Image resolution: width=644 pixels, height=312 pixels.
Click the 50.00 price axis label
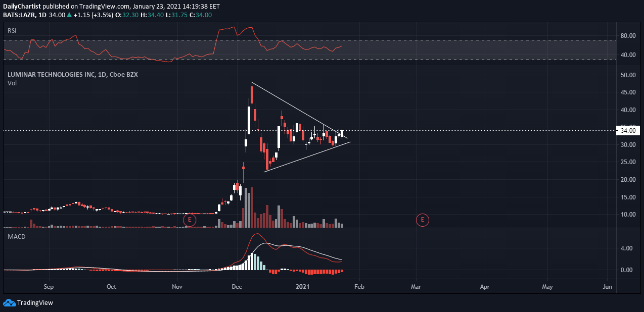tap(628, 75)
